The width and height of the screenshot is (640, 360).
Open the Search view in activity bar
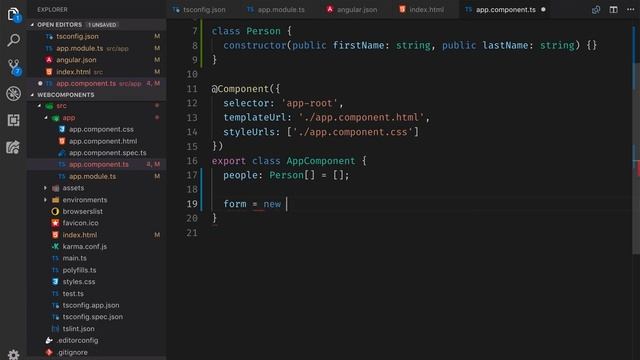pyautogui.click(x=13, y=40)
